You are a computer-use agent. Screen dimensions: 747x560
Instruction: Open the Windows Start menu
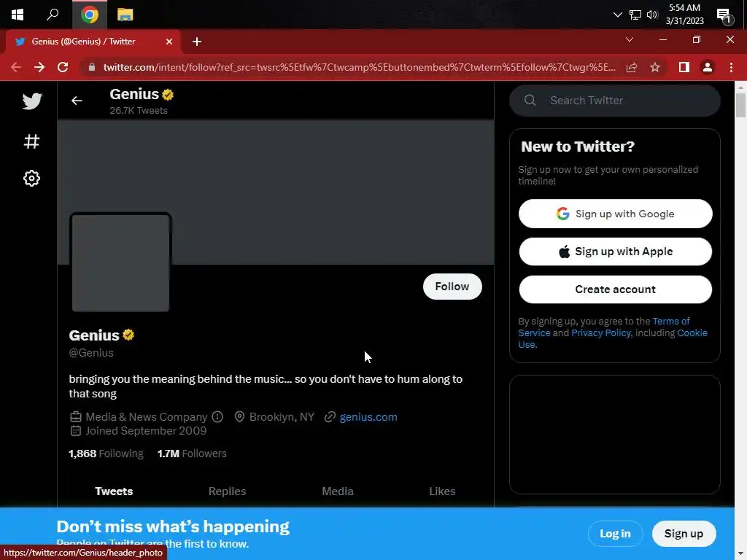(x=18, y=15)
